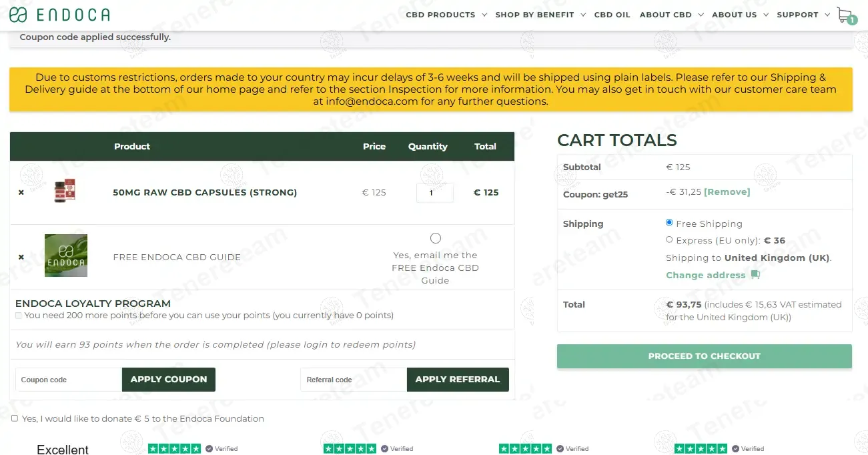868x455 pixels.
Task: Click the 'Coupon code applied successfully.' message
Action: tap(95, 37)
